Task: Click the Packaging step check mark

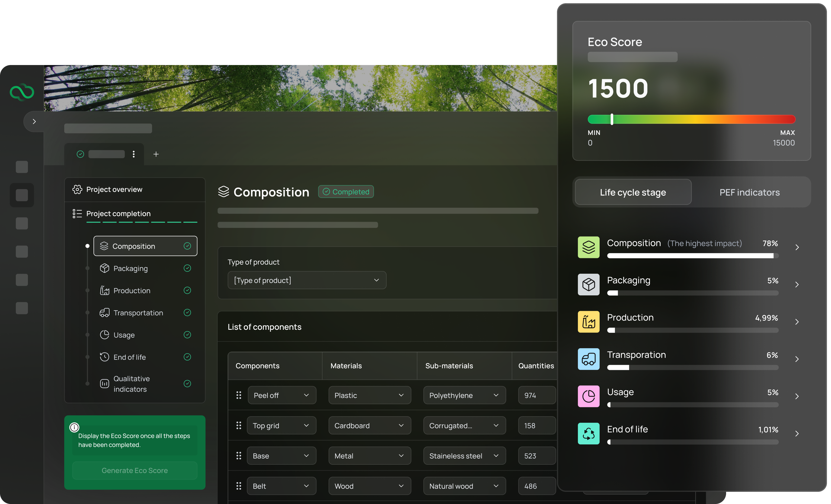Action: click(187, 268)
